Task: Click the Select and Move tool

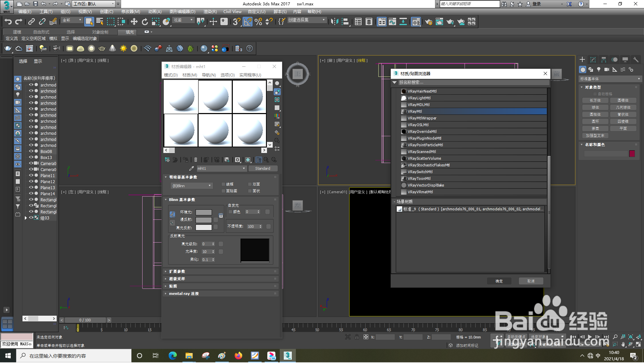Action: pyautogui.click(x=134, y=22)
